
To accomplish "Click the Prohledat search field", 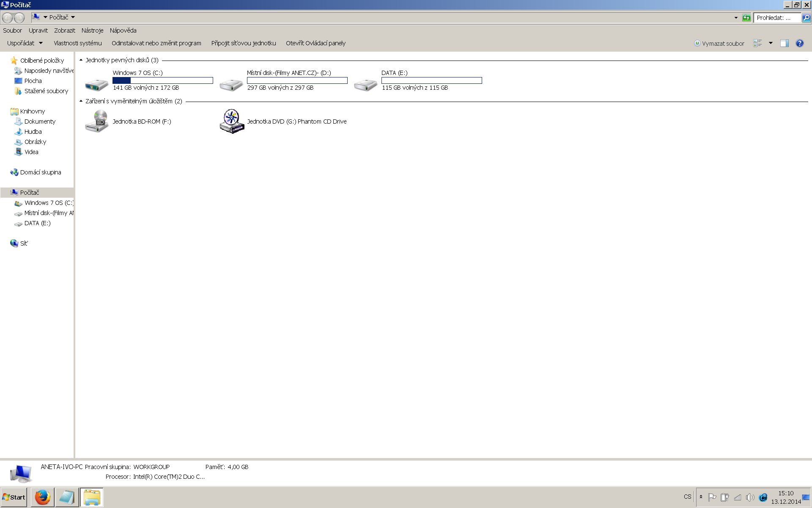I will pos(776,18).
